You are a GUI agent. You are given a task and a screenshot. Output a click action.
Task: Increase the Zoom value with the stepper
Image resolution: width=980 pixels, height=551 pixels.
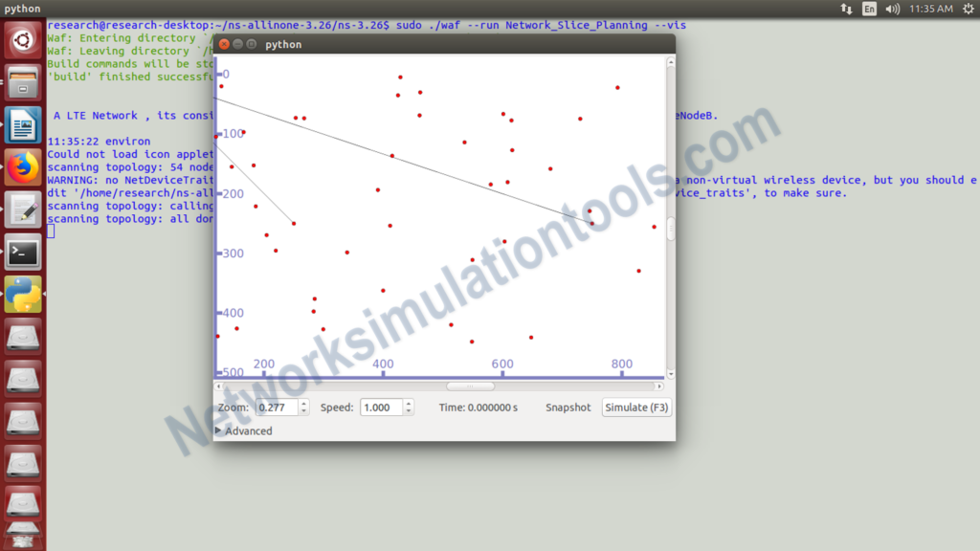point(304,403)
